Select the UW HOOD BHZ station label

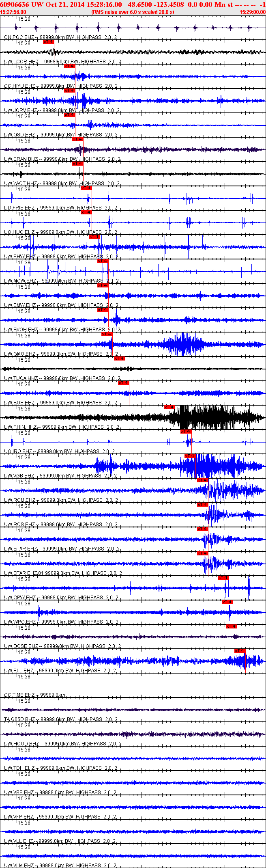coord(22,744)
